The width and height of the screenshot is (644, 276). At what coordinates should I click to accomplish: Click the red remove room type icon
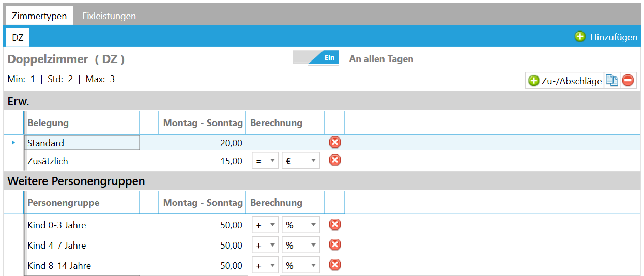click(628, 81)
